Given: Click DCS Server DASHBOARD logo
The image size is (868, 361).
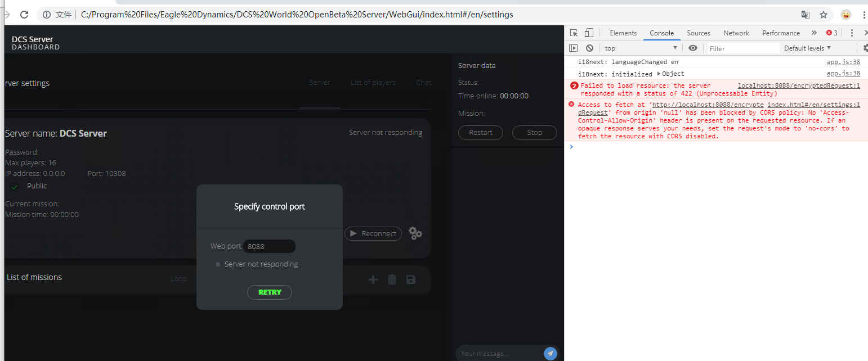Looking at the screenshot, I should point(35,43).
